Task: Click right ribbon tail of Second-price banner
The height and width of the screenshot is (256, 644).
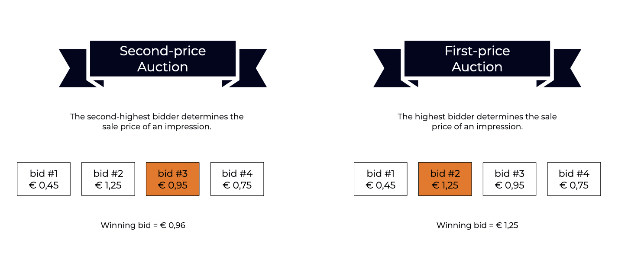Action: point(252,68)
